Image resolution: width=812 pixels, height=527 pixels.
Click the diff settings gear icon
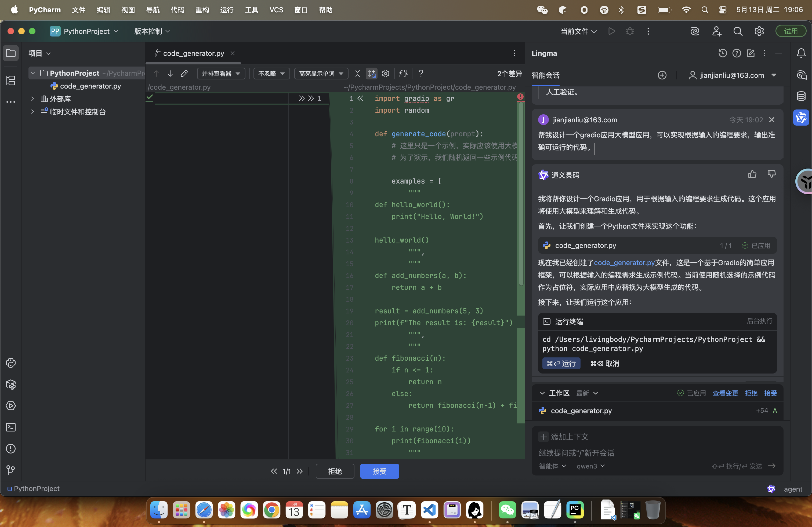(x=386, y=74)
